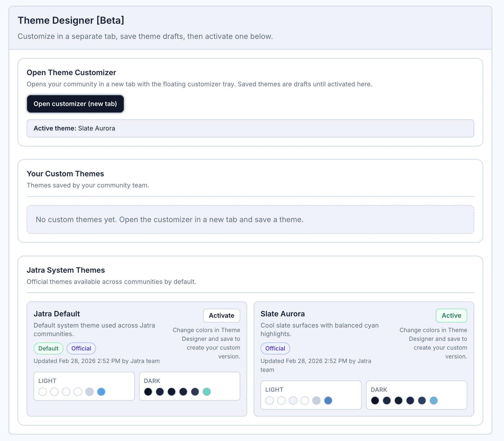Select the blue swatch in Jatra Default light palette
The height and width of the screenshot is (441, 504).
click(x=101, y=392)
